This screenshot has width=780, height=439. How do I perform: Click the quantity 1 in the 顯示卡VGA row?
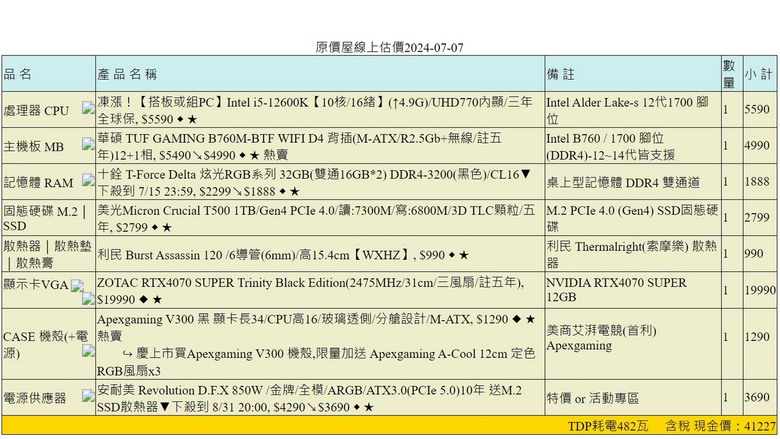[x=726, y=290]
